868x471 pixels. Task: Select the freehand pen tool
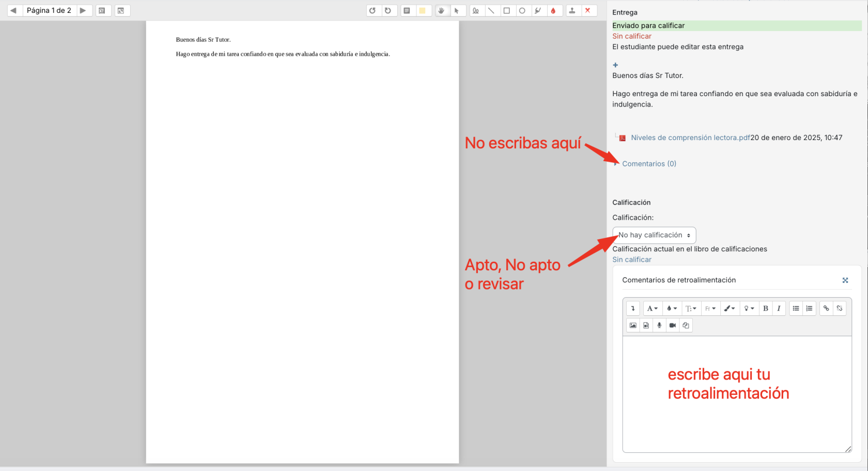[x=476, y=10]
